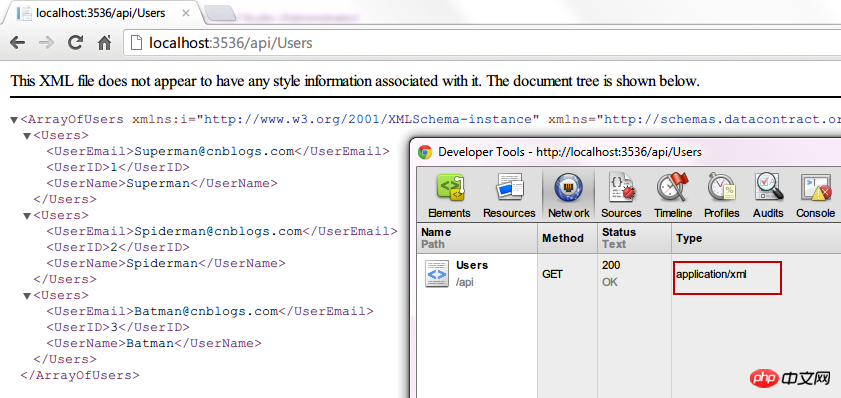
Task: Open the Resources panel icon
Action: click(x=509, y=196)
